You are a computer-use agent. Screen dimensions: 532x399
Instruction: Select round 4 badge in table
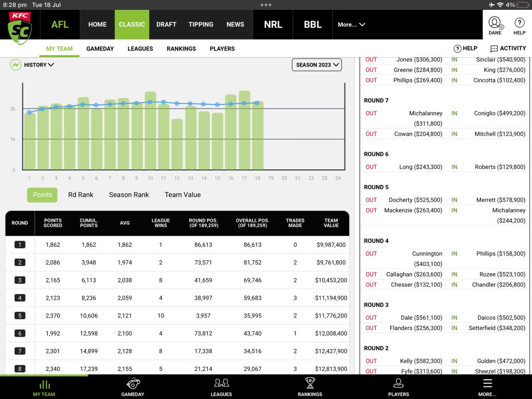20,298
